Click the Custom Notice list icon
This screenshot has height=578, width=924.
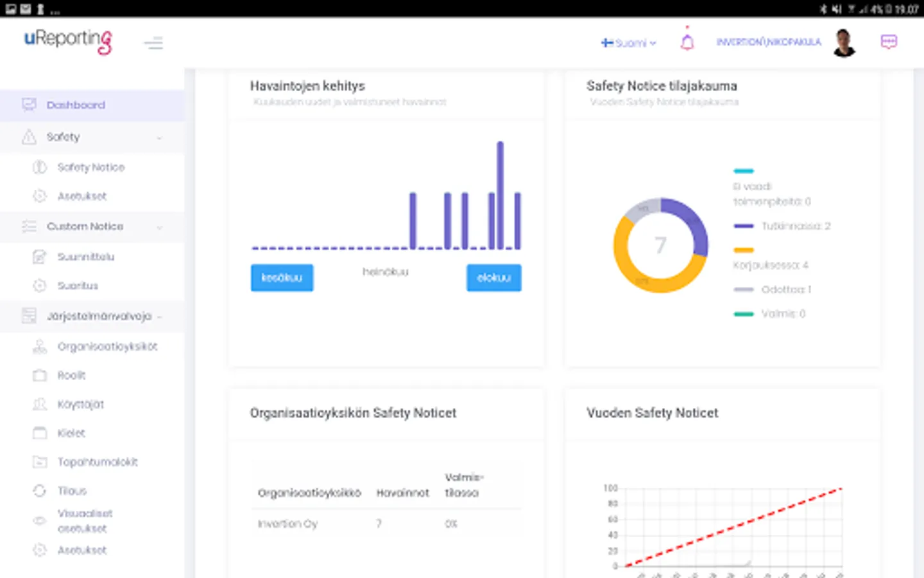tap(29, 226)
